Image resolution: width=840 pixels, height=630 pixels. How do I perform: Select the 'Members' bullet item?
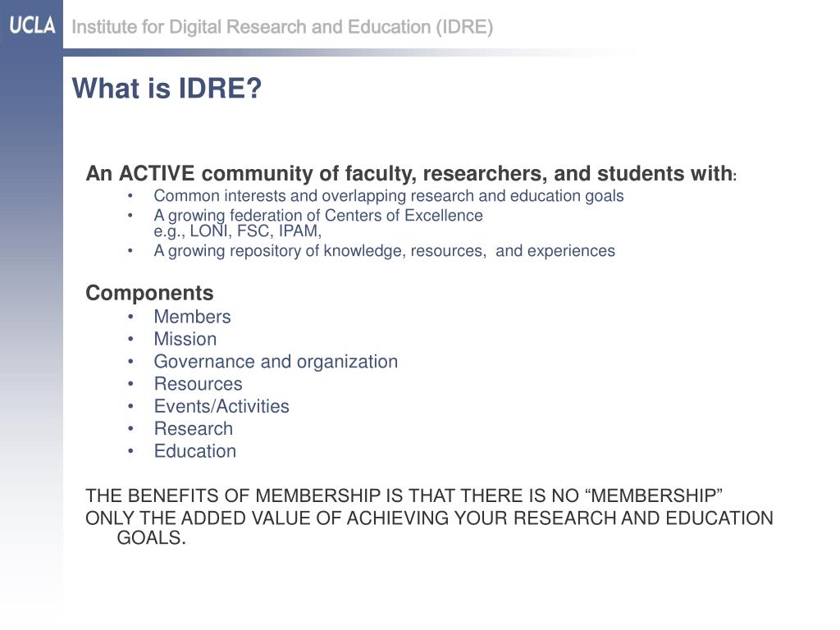192,317
